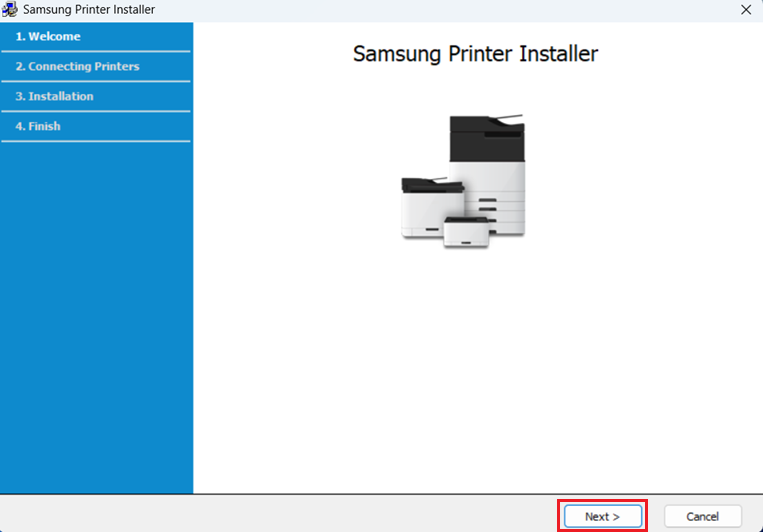Image resolution: width=763 pixels, height=532 pixels.
Task: Click the title bar text Samsung Printer Installer
Action: point(89,9)
